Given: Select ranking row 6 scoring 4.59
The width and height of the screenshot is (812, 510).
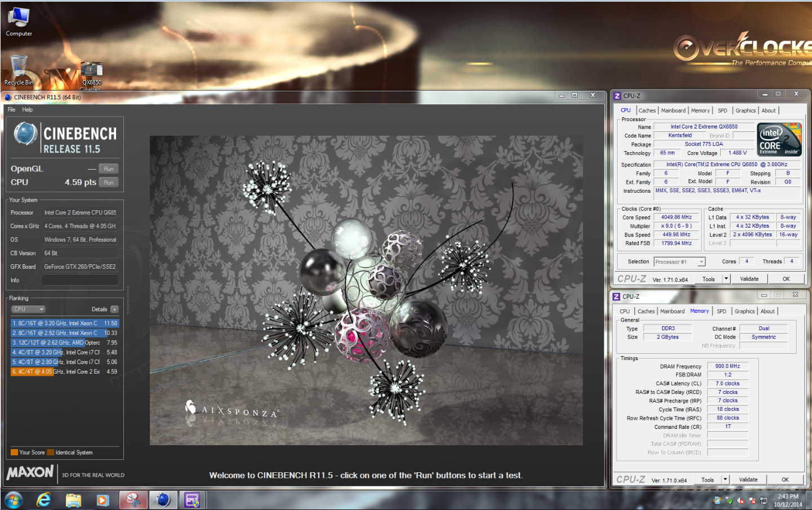Looking at the screenshot, I should click(x=65, y=372).
